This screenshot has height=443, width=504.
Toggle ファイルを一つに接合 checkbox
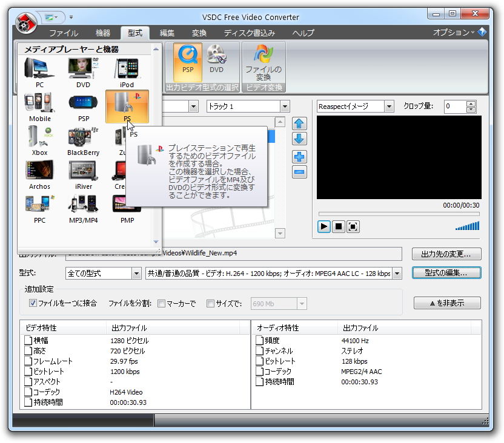tap(33, 303)
